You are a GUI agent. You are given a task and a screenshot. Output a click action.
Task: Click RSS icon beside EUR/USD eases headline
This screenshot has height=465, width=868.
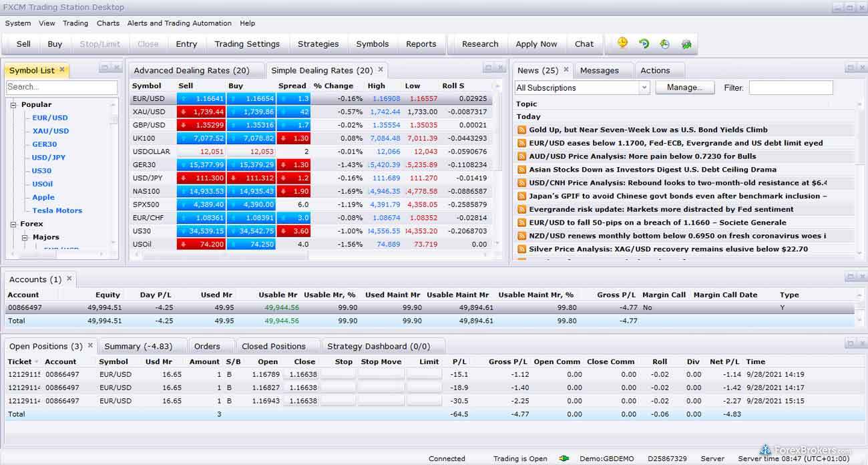click(x=522, y=143)
